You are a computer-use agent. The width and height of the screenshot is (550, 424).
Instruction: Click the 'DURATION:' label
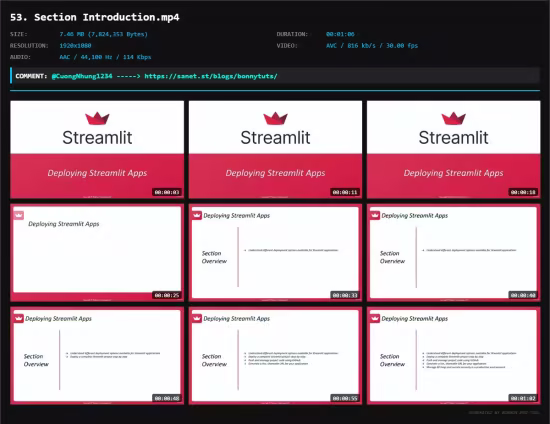pos(292,34)
